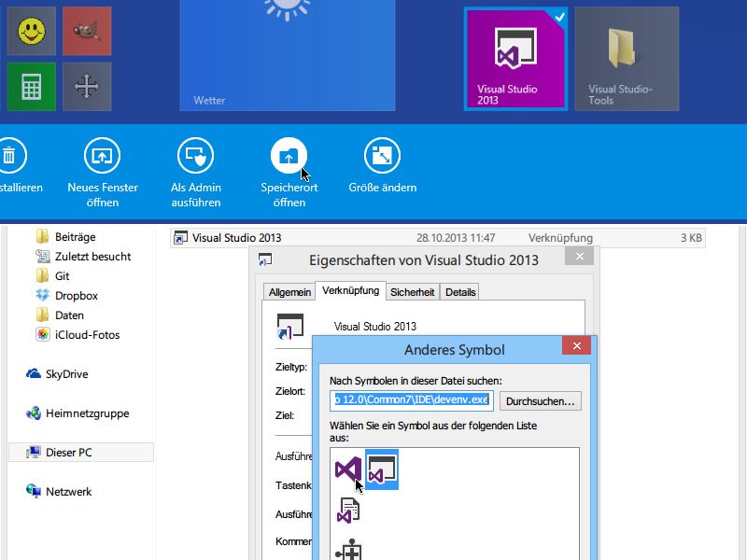Close the Anderes Symbol dialog

click(576, 345)
